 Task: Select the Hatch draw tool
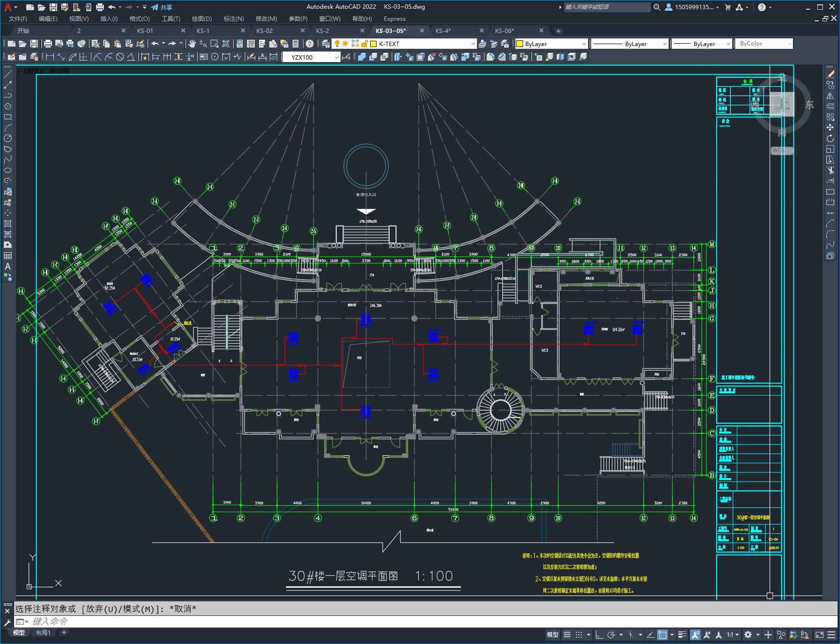[8, 224]
